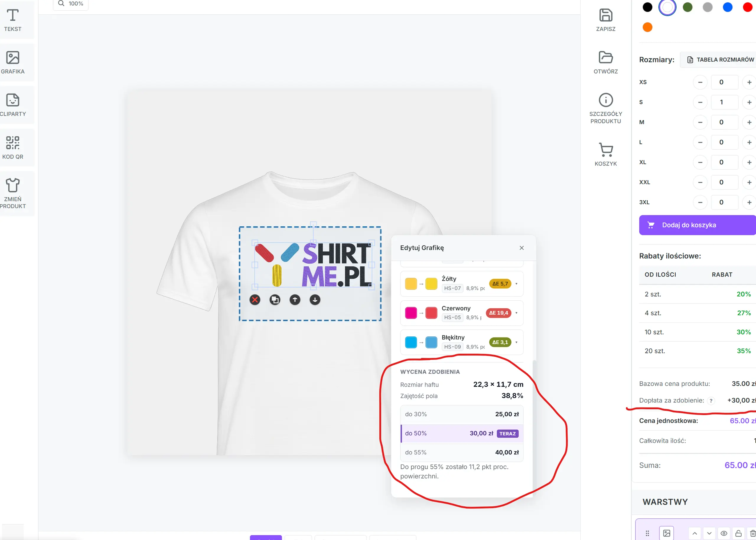756x540 pixels.
Task: Click the '20 szt.' discount row
Action: coord(698,351)
